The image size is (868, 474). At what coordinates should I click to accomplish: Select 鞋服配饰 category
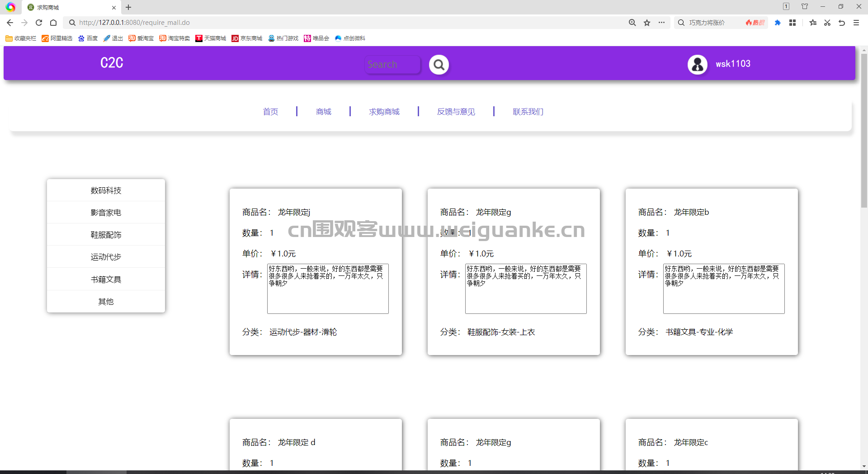coord(106,235)
